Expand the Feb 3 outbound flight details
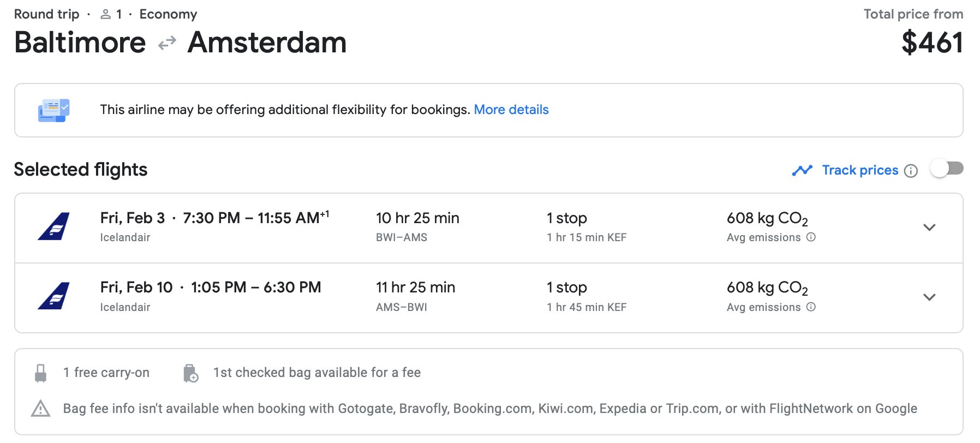The width and height of the screenshot is (980, 443). coord(929,228)
